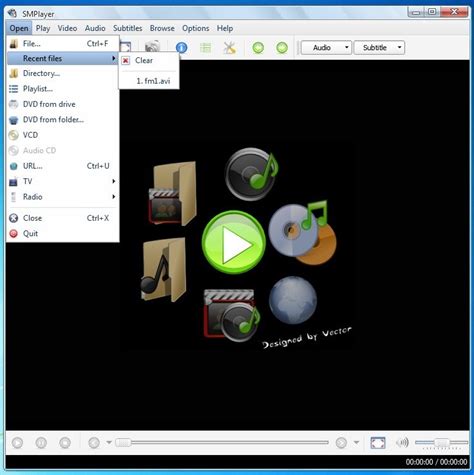The image size is (474, 475).
Task: Click the VCD menu entry
Action: (x=63, y=135)
